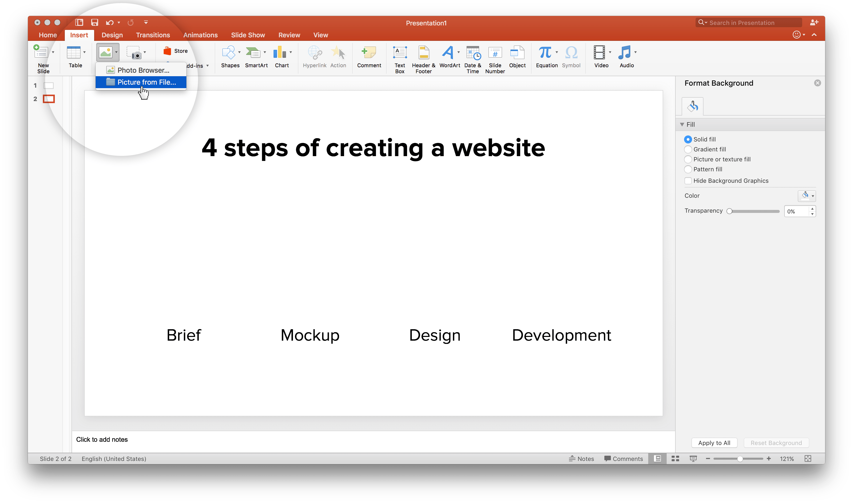Image resolution: width=853 pixels, height=504 pixels.
Task: Adjust the Transparency slider
Action: point(730,211)
